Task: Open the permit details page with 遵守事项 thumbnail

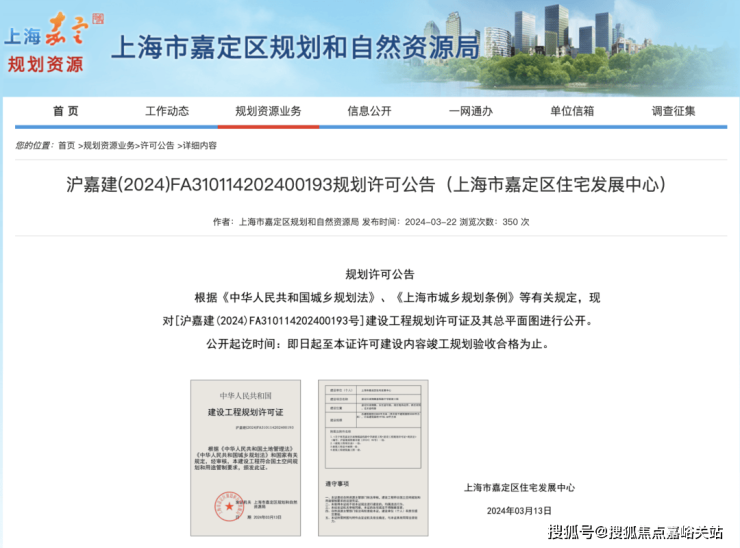Action: [x=373, y=458]
